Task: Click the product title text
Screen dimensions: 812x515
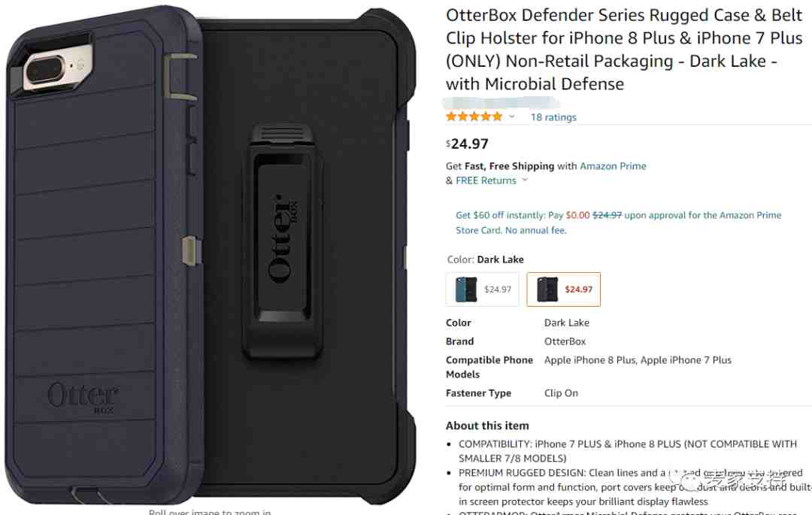Action: click(x=624, y=50)
